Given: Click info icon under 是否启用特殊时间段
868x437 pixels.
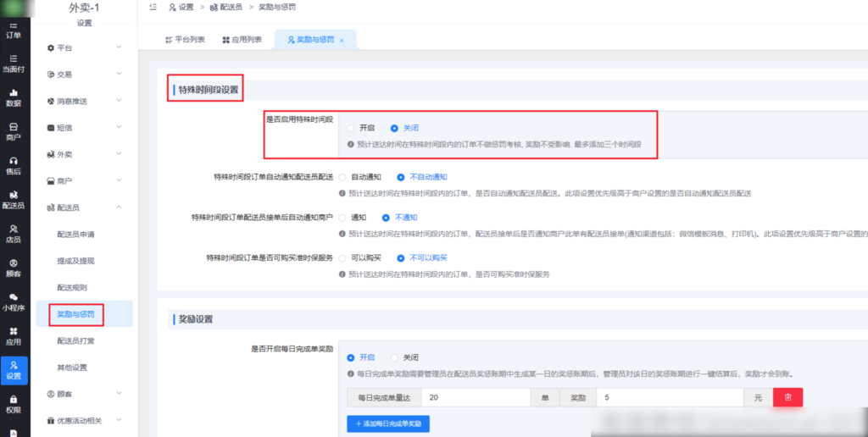Looking at the screenshot, I should pyautogui.click(x=350, y=144).
